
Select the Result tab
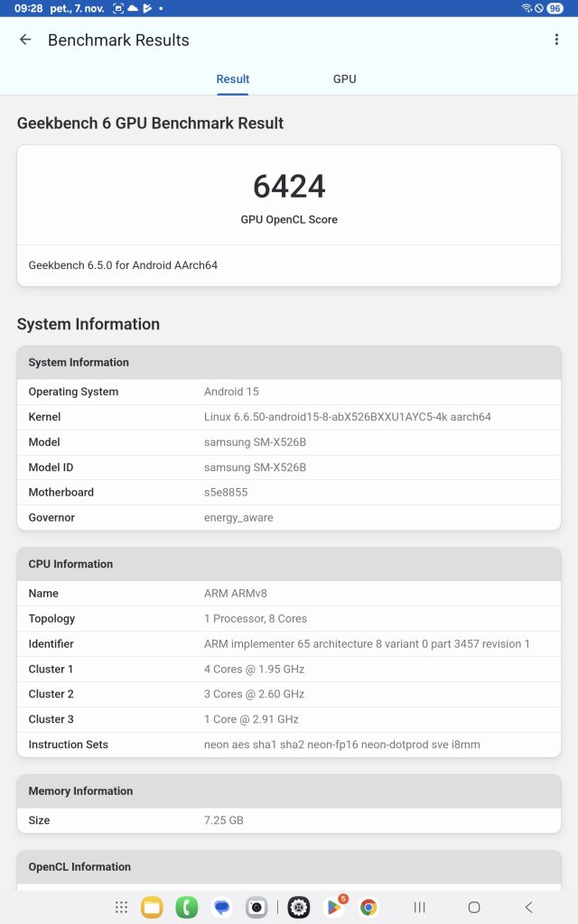[x=233, y=79]
